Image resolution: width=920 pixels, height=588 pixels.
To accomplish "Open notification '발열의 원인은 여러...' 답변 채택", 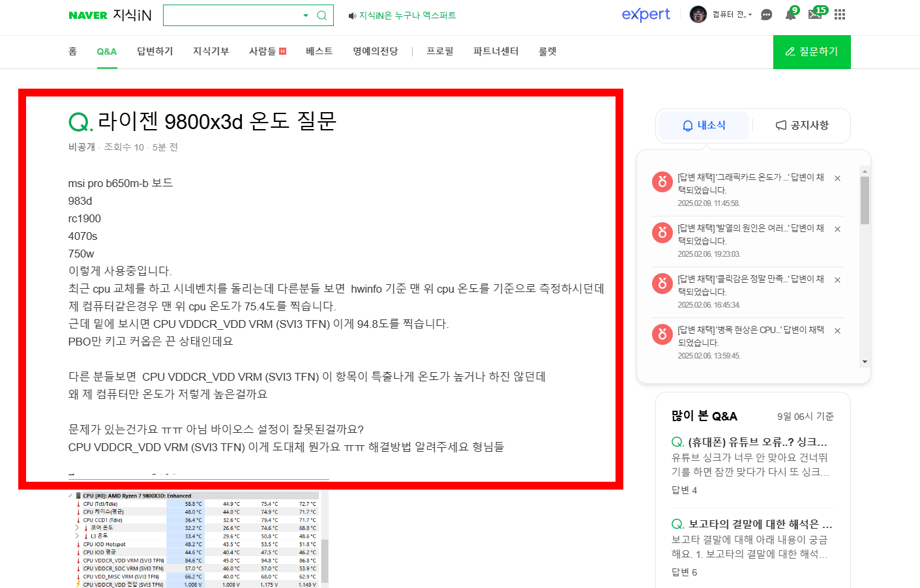I will (751, 235).
